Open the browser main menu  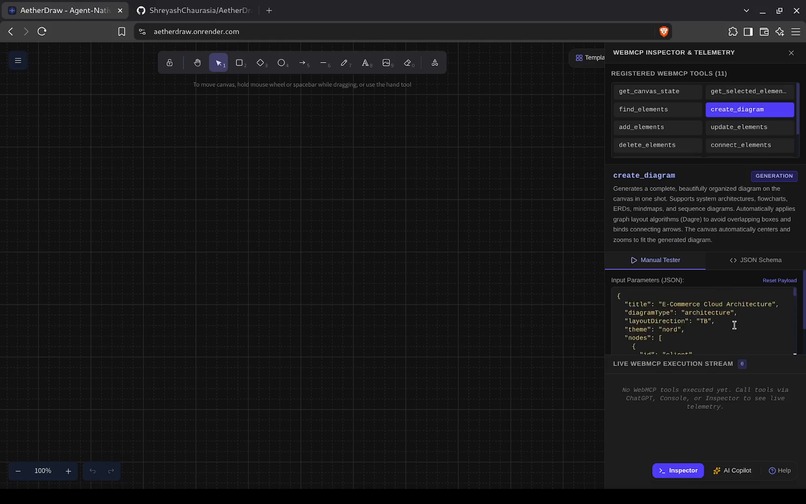pos(795,31)
